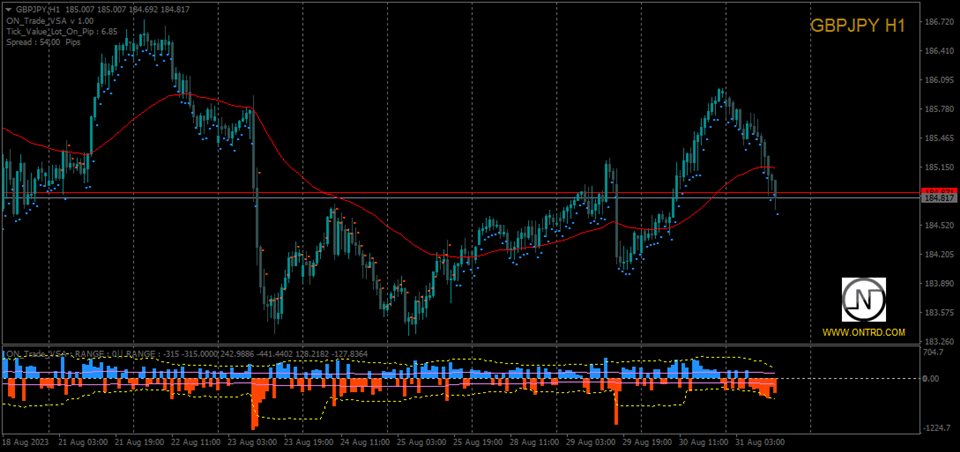The height and width of the screenshot is (452, 960).
Task: Select the tallest orange histogram spike near 23 Aug 03:00
Action: (x=254, y=404)
